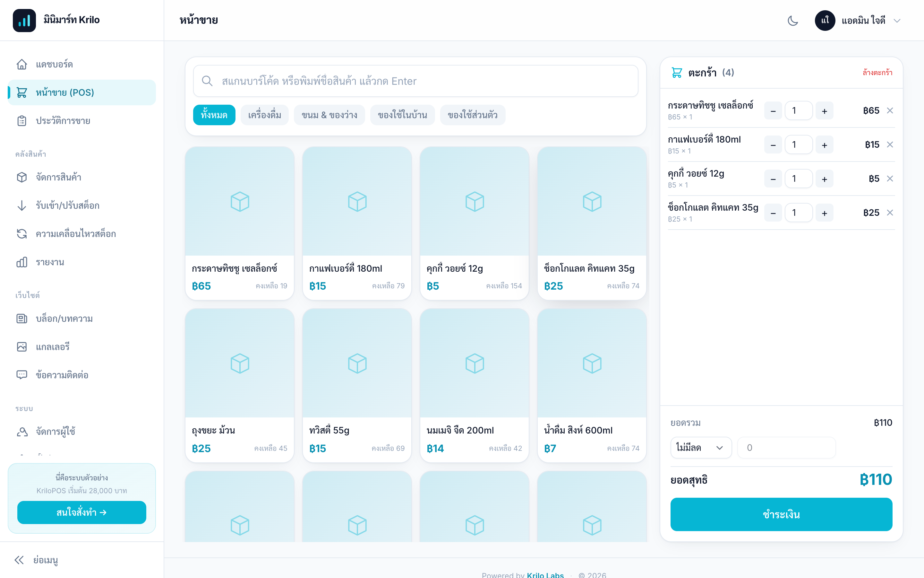The height and width of the screenshot is (578, 924).
Task: Go to จัดการสินค้า product management
Action: click(x=82, y=177)
